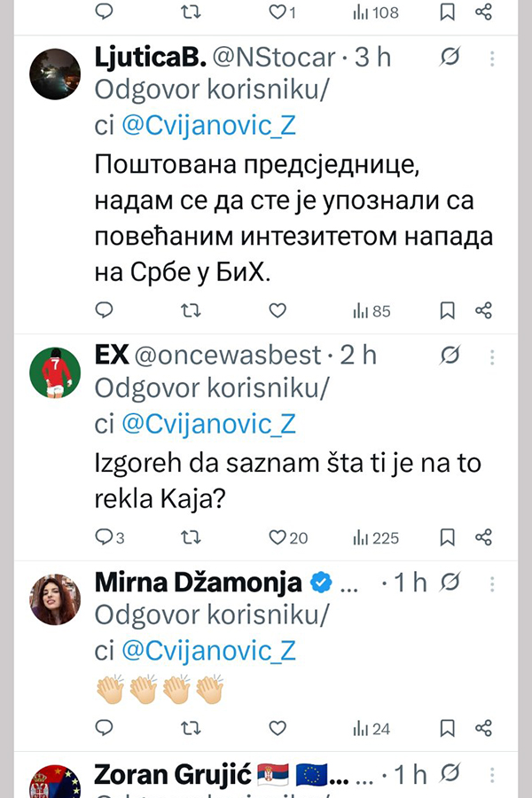Image resolution: width=532 pixels, height=798 pixels.
Task: Click Grok icon on LjuticaB. tweet
Action: (450, 59)
